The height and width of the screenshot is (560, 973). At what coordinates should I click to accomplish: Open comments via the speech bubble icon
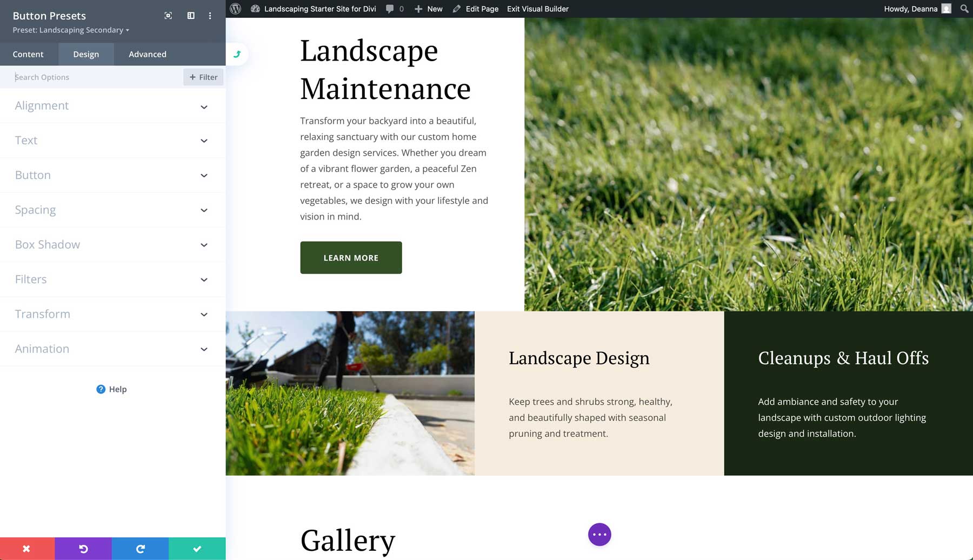tap(389, 9)
